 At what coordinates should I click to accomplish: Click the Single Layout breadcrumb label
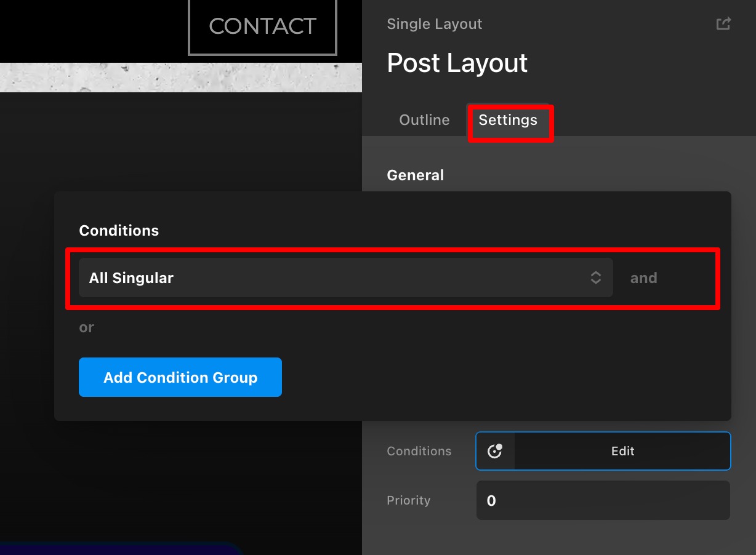coord(434,24)
